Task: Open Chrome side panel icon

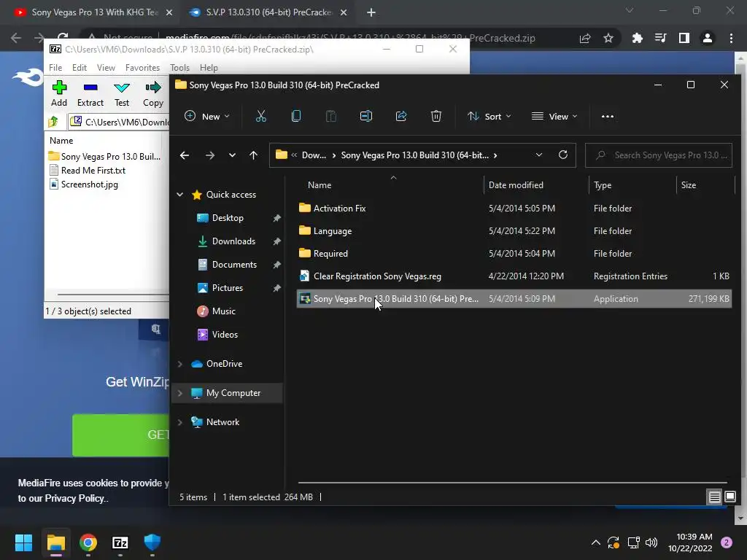Action: coord(684,38)
